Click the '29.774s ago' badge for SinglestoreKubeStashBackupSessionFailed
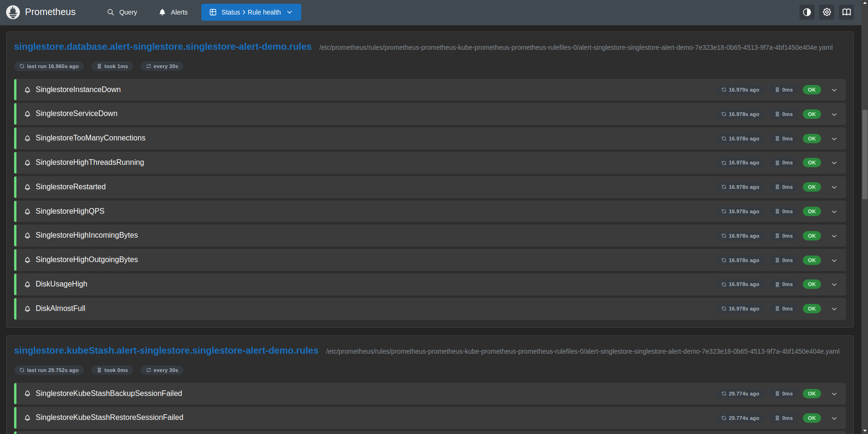Viewport: 868px width, 434px height. pyautogui.click(x=740, y=394)
